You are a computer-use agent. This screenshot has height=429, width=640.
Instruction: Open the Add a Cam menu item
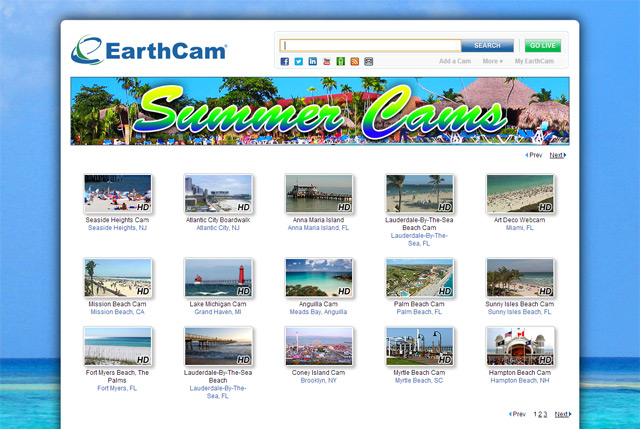tap(455, 61)
